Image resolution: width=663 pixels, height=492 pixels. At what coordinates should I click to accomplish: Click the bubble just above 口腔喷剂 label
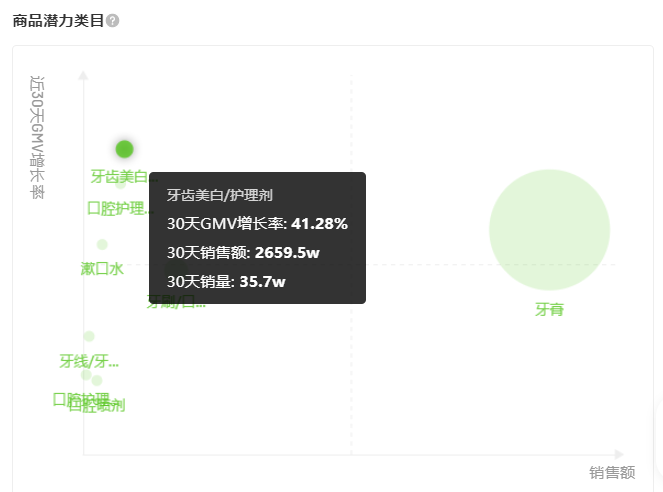[x=97, y=380]
